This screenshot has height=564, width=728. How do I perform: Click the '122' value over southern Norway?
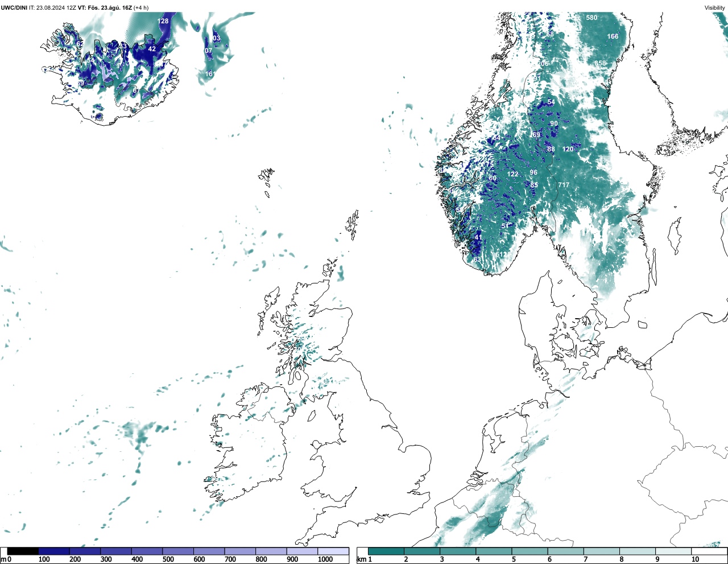[x=513, y=174]
